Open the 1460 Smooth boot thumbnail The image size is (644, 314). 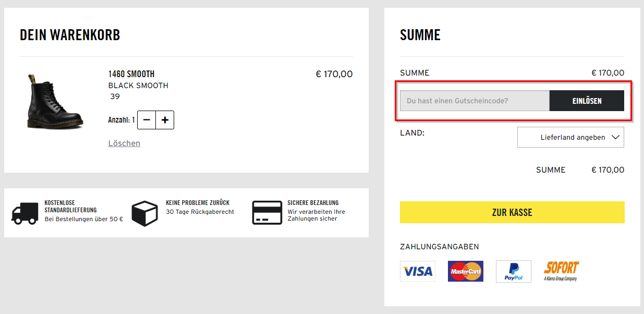tap(55, 101)
